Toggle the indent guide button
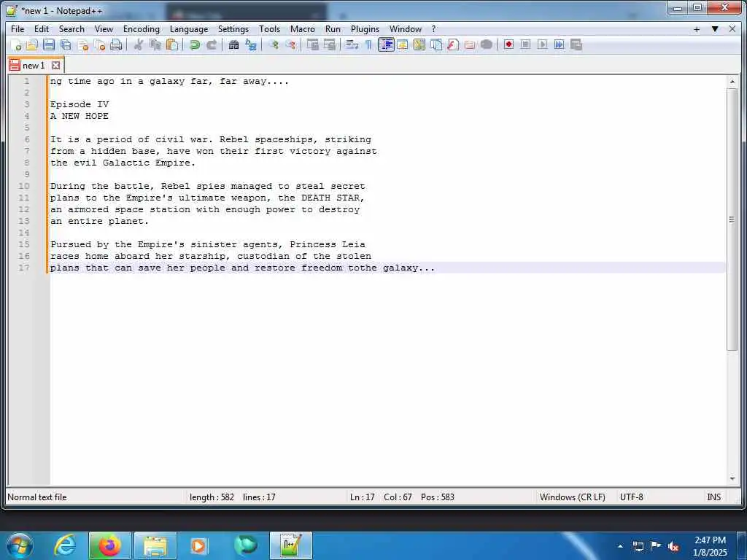Screen dimensions: 747x560 [386, 44]
